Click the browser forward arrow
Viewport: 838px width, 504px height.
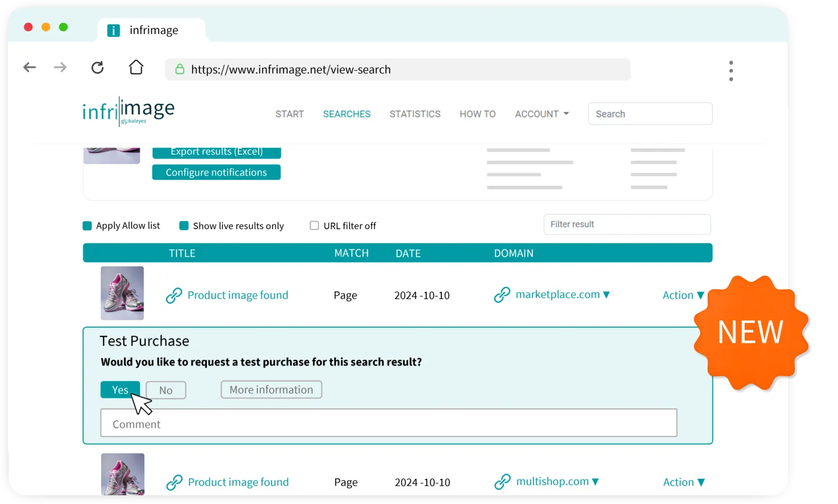(60, 68)
